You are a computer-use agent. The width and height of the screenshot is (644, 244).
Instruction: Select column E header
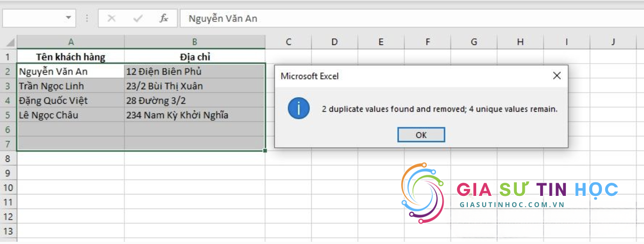click(381, 42)
